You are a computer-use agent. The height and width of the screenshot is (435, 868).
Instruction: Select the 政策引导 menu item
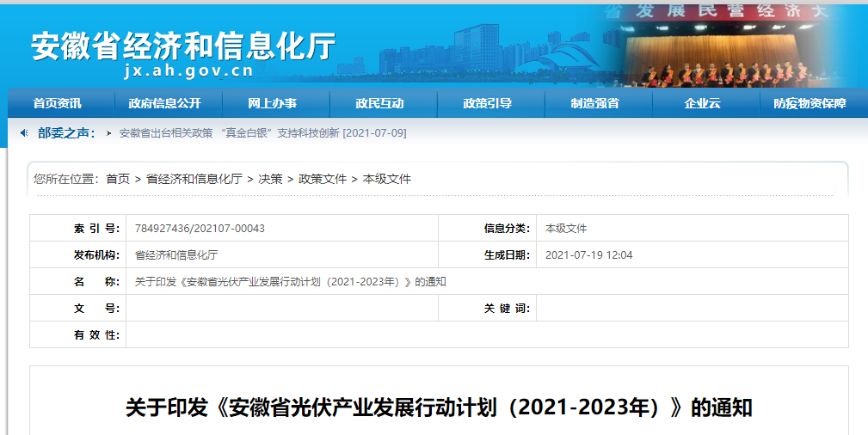[487, 103]
